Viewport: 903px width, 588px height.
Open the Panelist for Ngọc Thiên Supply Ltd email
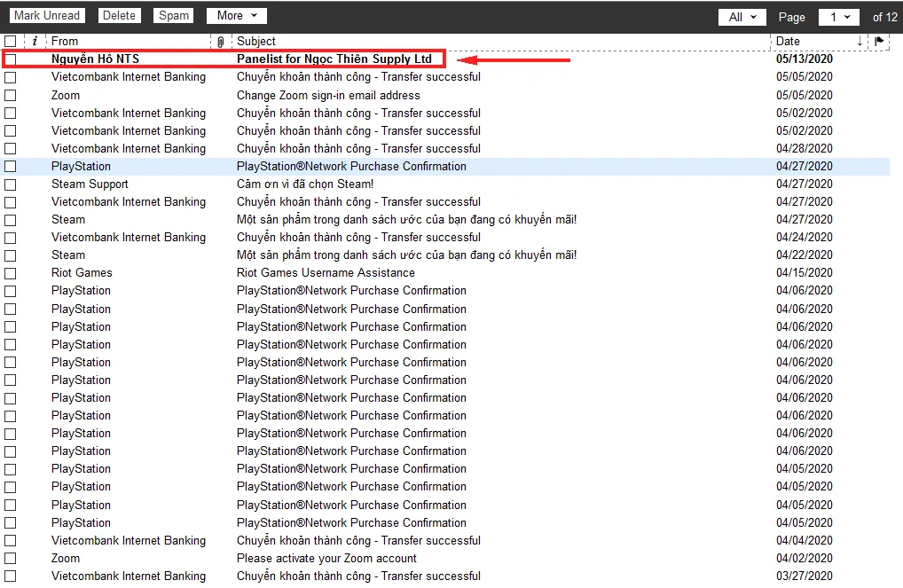pos(334,59)
